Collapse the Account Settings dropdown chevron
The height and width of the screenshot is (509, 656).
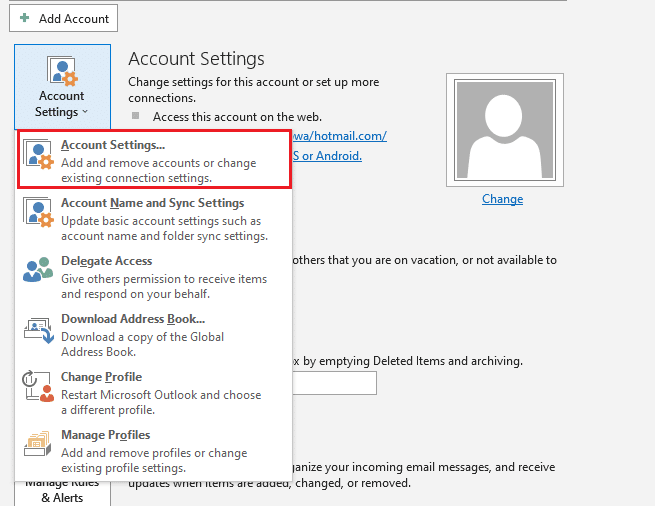coord(85,113)
